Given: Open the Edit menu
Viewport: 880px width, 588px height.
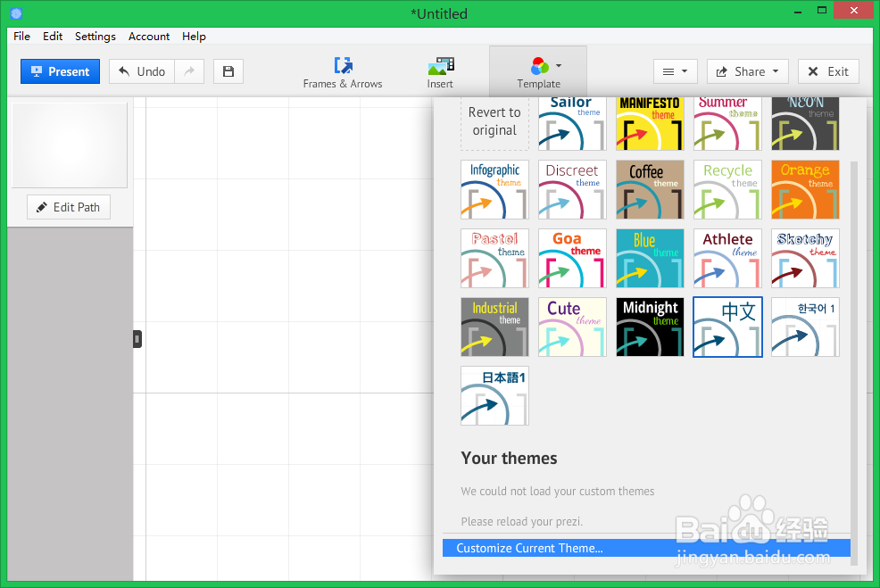Looking at the screenshot, I should coord(53,36).
